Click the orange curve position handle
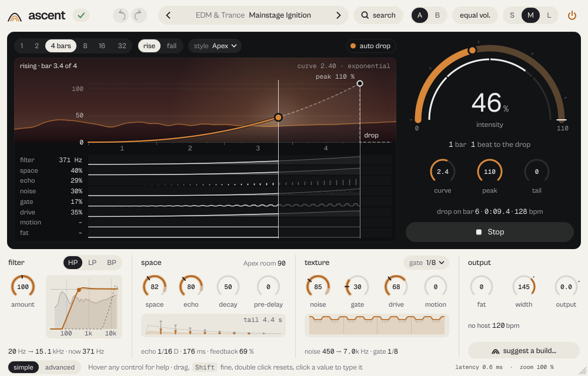Screen dimensions: 588x376 pyautogui.click(x=278, y=117)
